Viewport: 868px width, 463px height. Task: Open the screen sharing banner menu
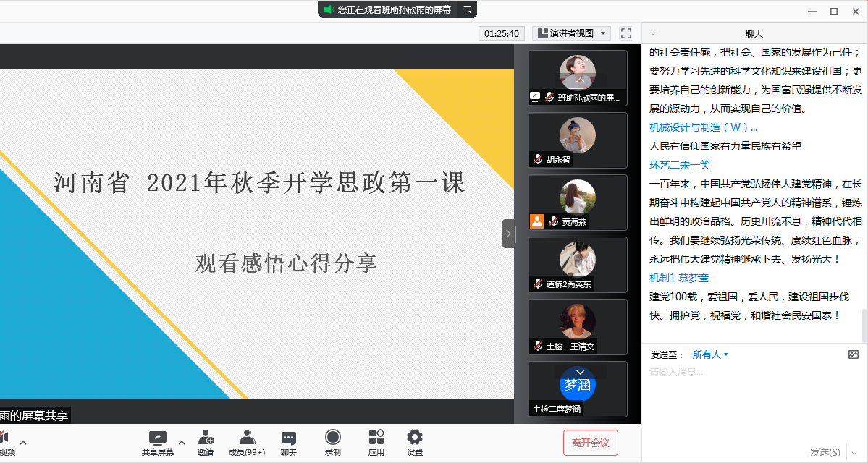click(468, 9)
